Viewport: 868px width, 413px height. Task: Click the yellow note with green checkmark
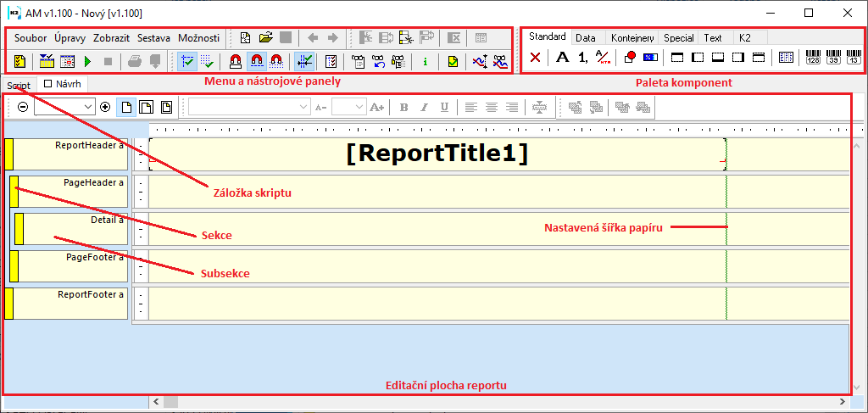(453, 61)
